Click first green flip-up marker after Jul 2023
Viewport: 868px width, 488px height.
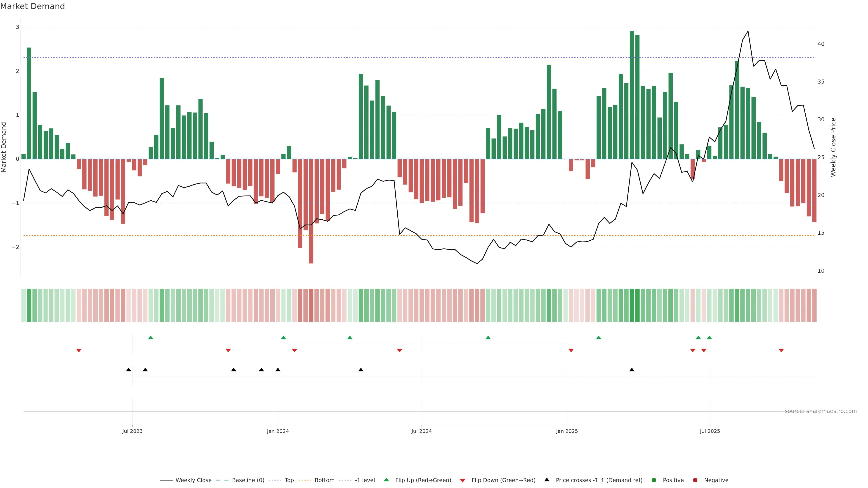(151, 338)
